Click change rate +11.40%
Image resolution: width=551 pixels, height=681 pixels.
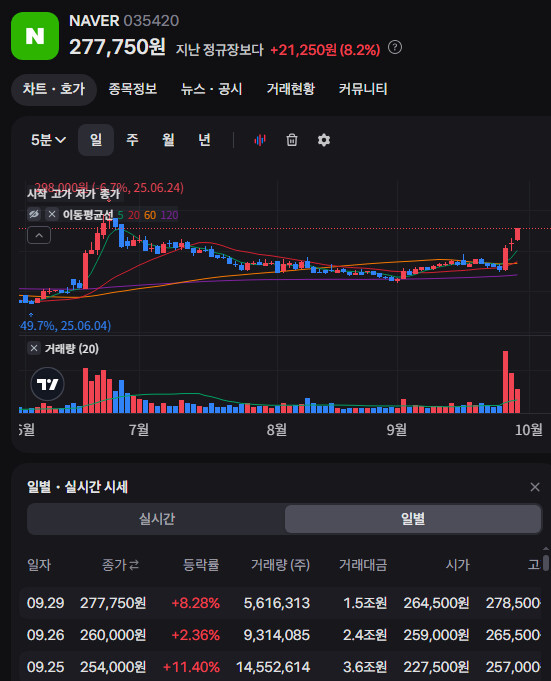point(191,667)
